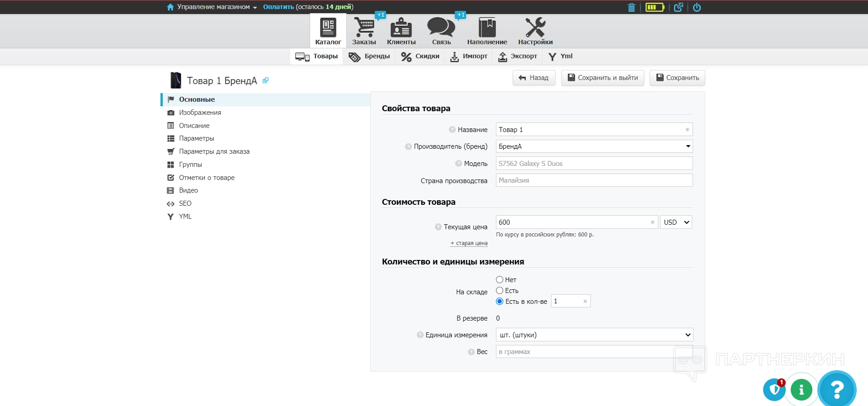This screenshot has width=868, height=406.
Task: Click the home icon in top bar
Action: click(x=170, y=7)
